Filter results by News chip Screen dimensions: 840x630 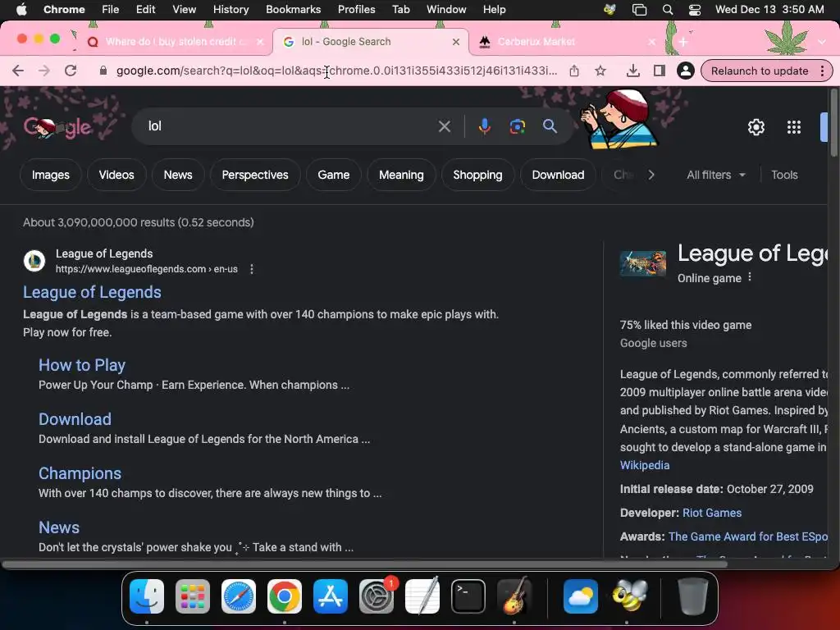178,175
